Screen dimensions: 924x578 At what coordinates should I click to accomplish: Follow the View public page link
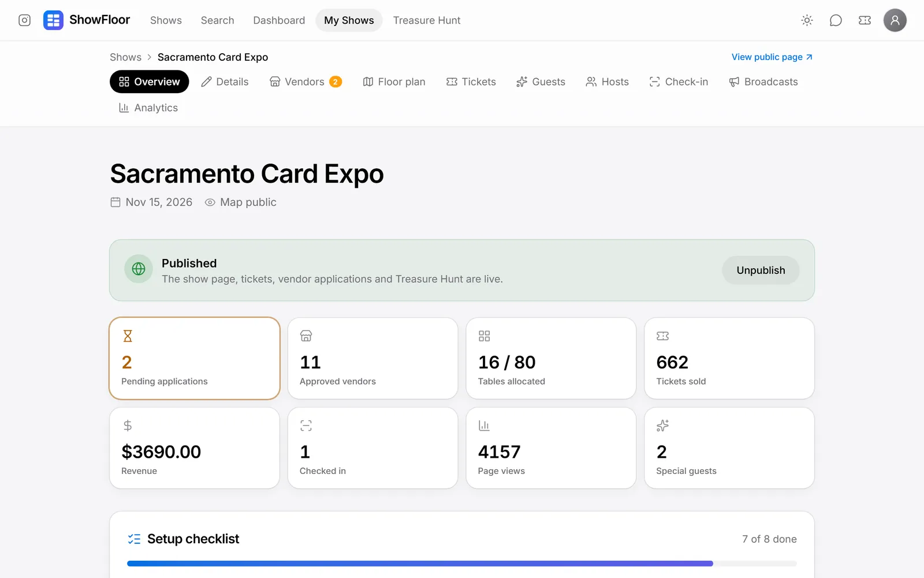772,57
